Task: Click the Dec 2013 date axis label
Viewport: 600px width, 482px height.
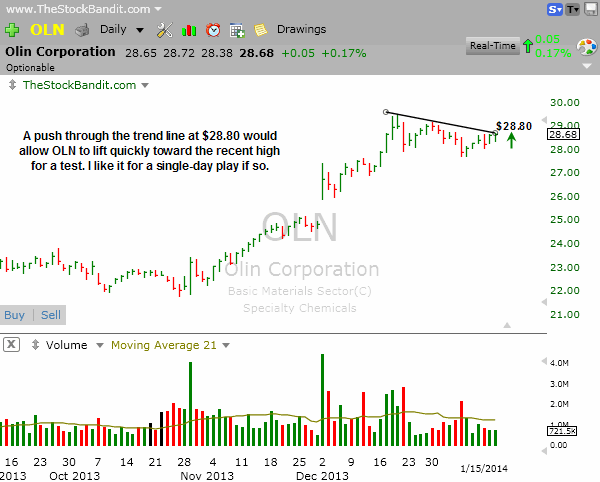Action: pos(322,476)
